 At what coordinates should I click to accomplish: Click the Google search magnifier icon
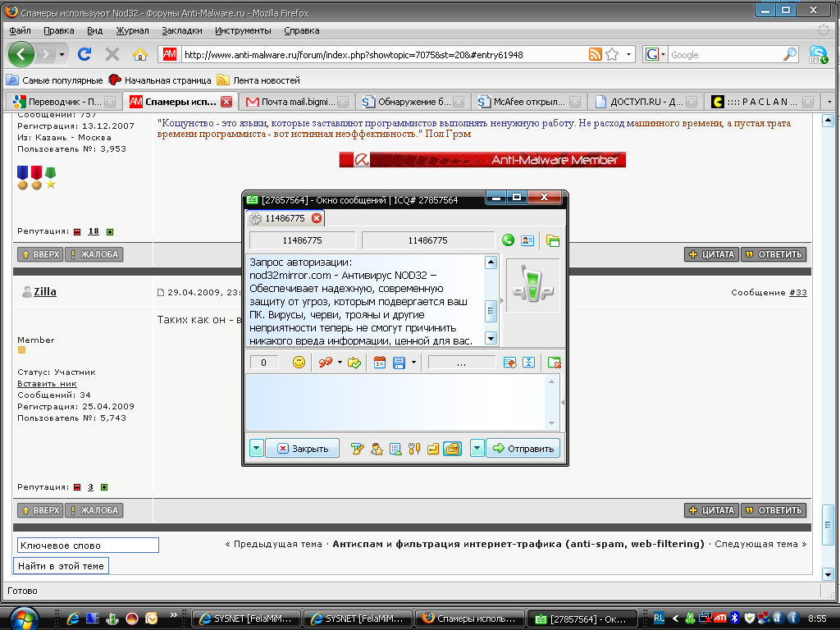pyautogui.click(x=789, y=54)
